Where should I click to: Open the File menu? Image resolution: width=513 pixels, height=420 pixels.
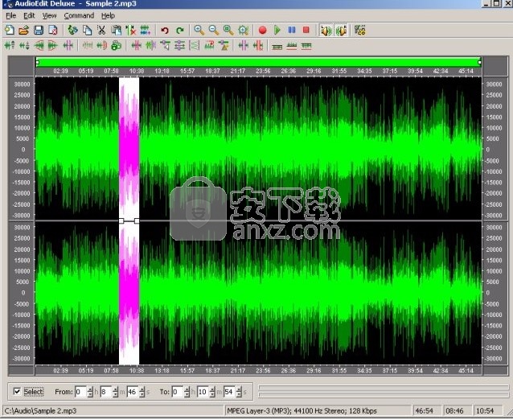coord(10,15)
